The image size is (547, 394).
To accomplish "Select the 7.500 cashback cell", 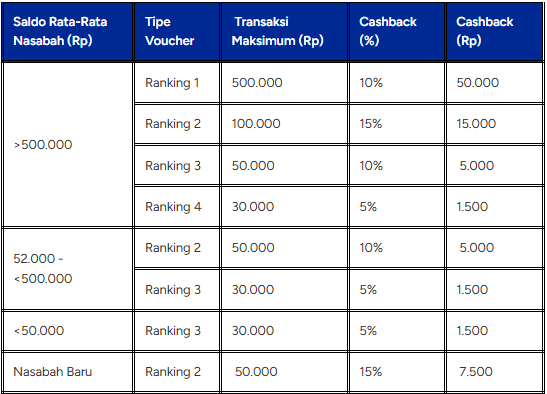I will (494, 372).
